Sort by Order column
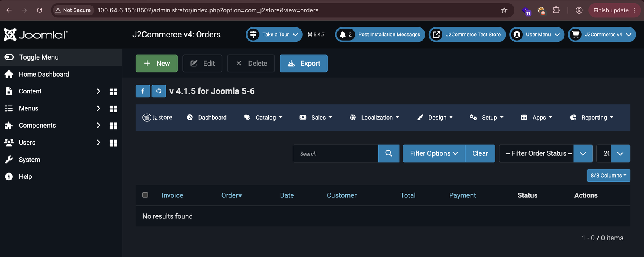 pyautogui.click(x=232, y=195)
